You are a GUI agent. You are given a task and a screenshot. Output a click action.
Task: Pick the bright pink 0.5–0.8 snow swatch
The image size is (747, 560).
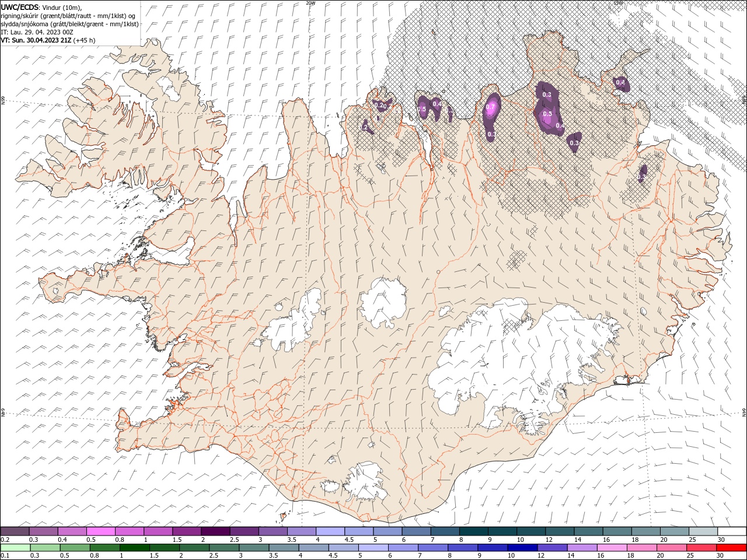click(101, 531)
